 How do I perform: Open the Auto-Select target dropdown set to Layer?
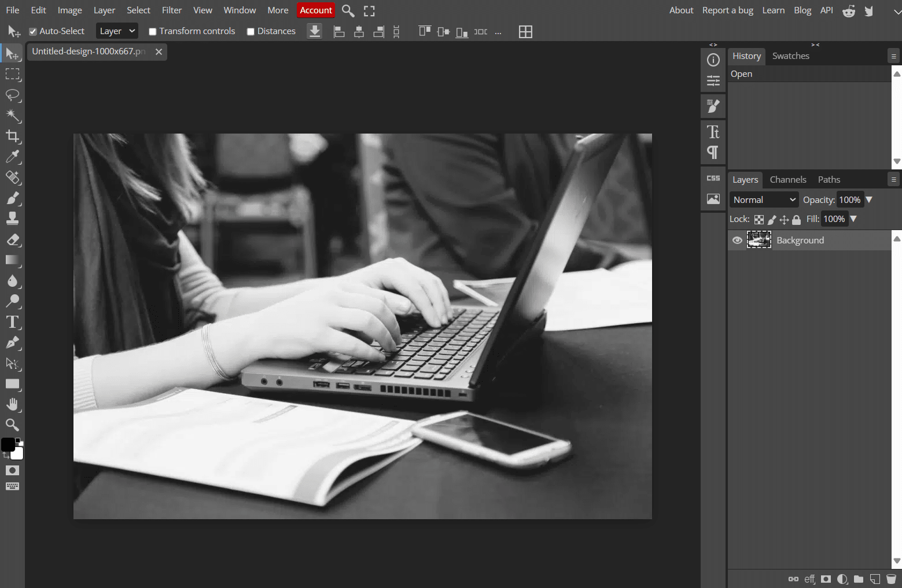click(x=116, y=30)
